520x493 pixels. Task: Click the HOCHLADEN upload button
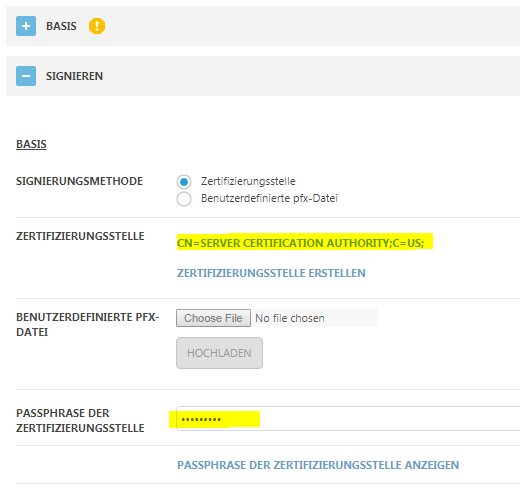(219, 353)
